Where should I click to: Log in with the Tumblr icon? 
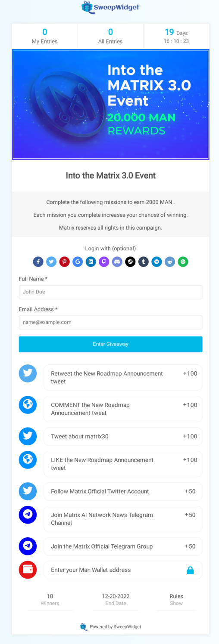[x=143, y=262]
